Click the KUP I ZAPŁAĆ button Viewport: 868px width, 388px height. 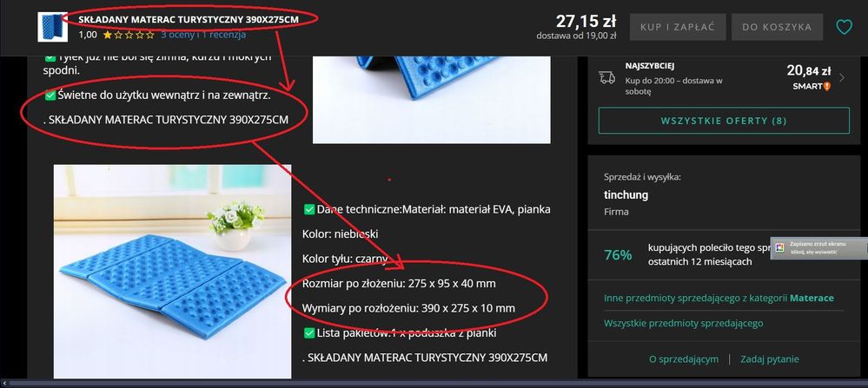pos(678,27)
